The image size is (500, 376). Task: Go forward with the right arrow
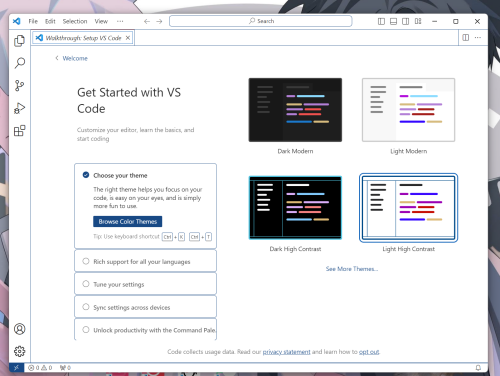tap(159, 21)
